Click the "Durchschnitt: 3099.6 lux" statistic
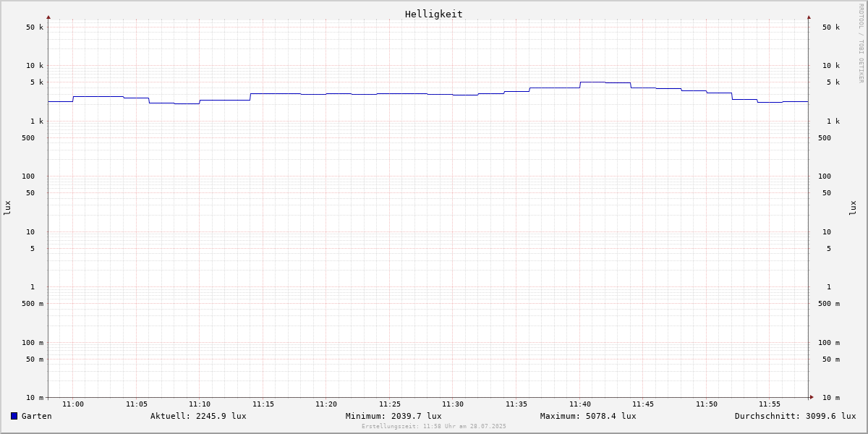868x434 pixels. point(796,416)
